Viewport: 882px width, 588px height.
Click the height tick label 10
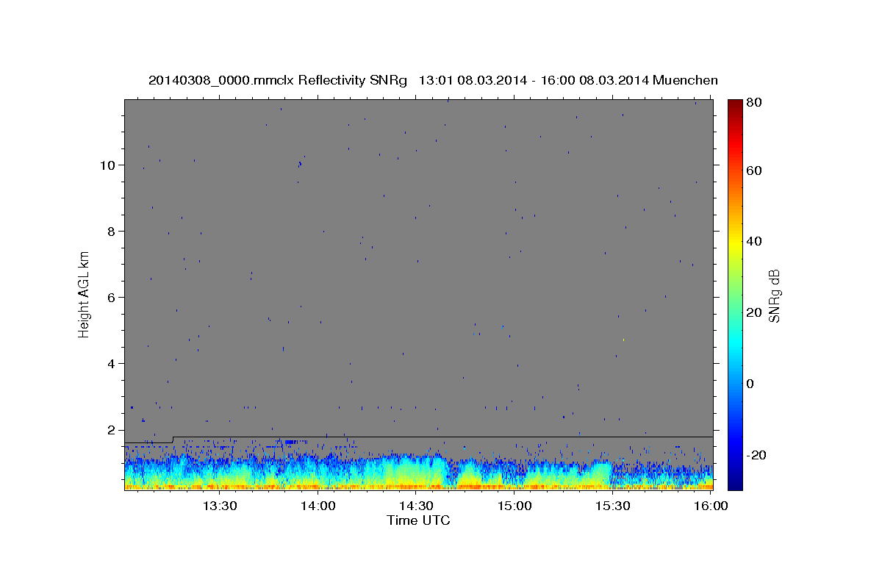[107, 165]
